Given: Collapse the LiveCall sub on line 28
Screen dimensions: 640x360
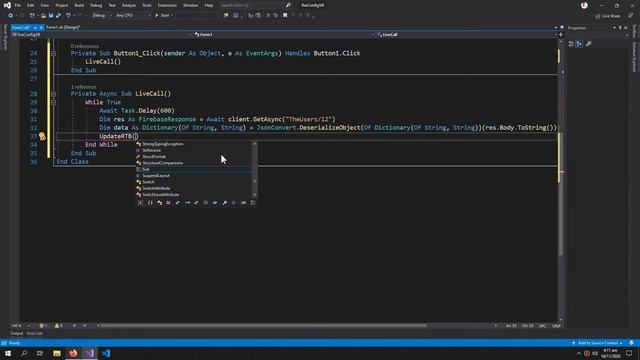Looking at the screenshot, I should (53, 94).
